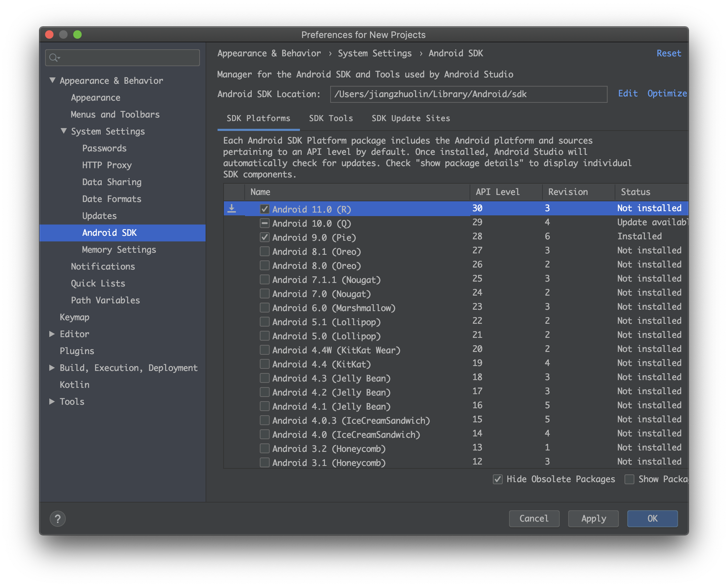
Task: Uncheck the Android 11.0 (R) checkbox
Action: pyautogui.click(x=264, y=209)
